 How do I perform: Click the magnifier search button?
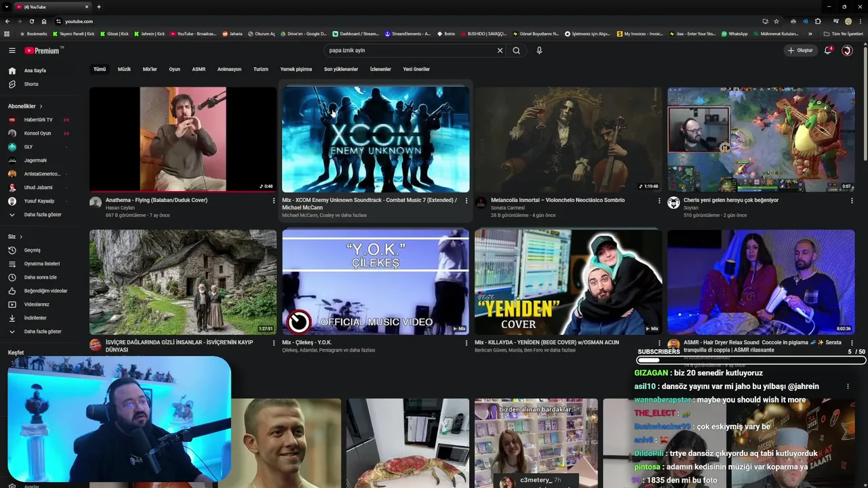pos(516,50)
